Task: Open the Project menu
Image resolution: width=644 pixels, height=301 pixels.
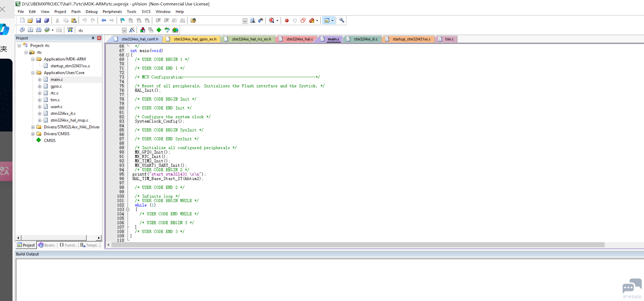Action: (60, 12)
